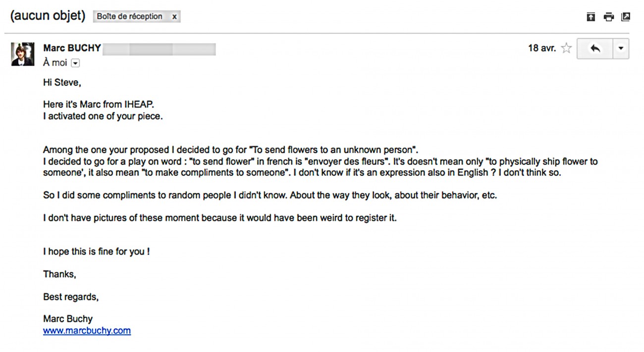Click the collapse-all arrow icon near print
The image size is (644, 352).
pyautogui.click(x=591, y=17)
